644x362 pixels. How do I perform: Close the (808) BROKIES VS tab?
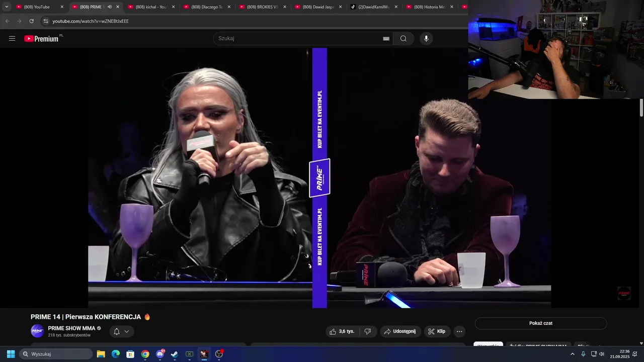285,7
